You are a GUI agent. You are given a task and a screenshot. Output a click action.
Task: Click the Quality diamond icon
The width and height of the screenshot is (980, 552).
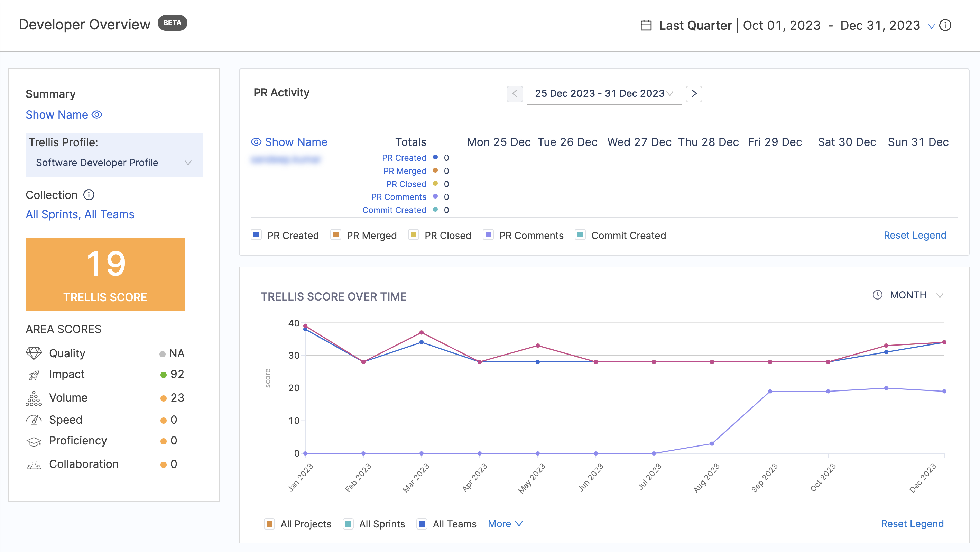[34, 353]
